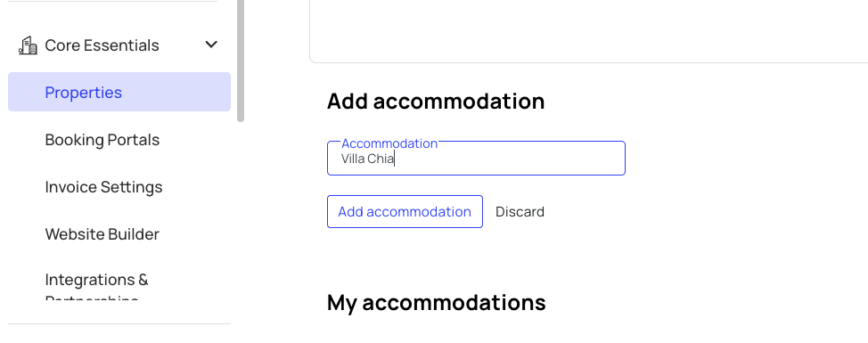Select the Core Essentials section label
The height and width of the screenshot is (343, 868).
[102, 45]
